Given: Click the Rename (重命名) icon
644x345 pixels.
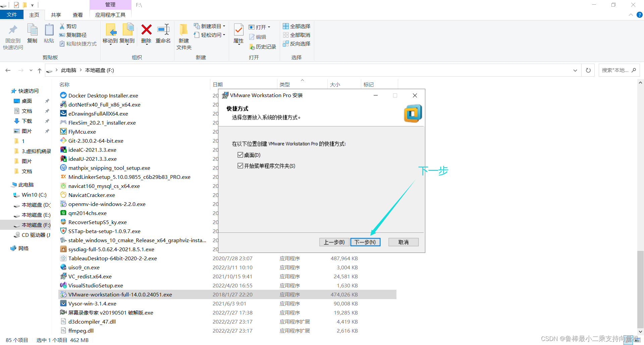Looking at the screenshot, I should [163, 29].
